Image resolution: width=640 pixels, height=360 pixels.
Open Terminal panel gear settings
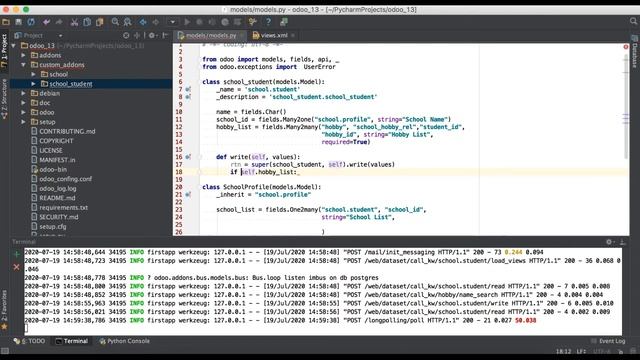coord(609,242)
